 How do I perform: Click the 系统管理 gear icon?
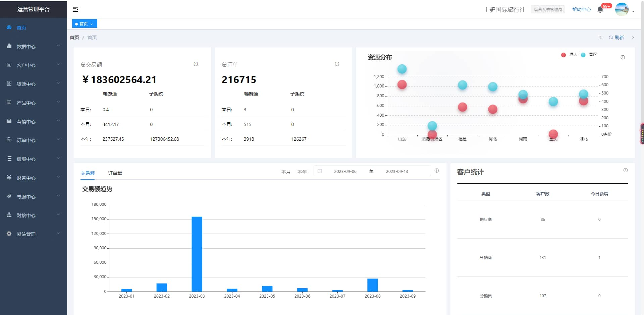coord(9,234)
